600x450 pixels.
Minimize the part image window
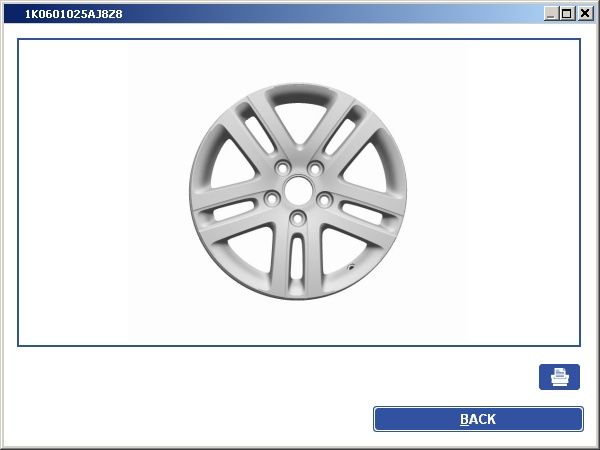pos(550,13)
